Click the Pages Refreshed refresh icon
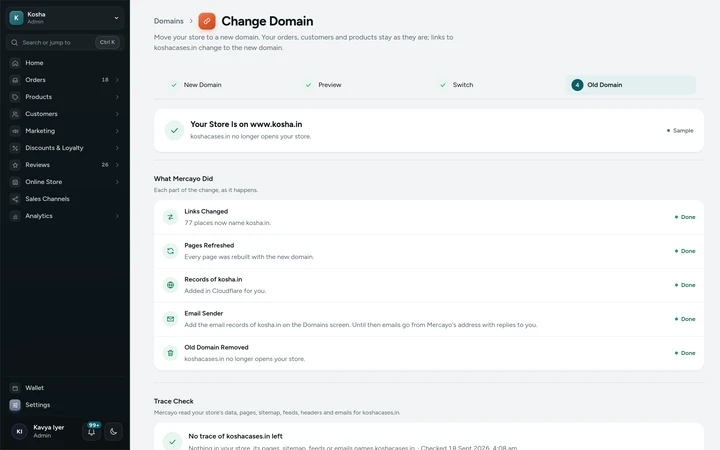 [170, 251]
